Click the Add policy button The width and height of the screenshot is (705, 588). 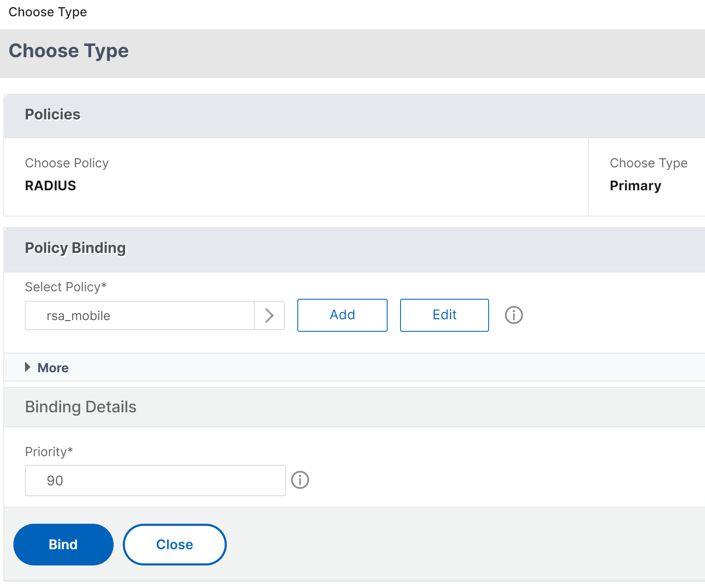(x=342, y=315)
